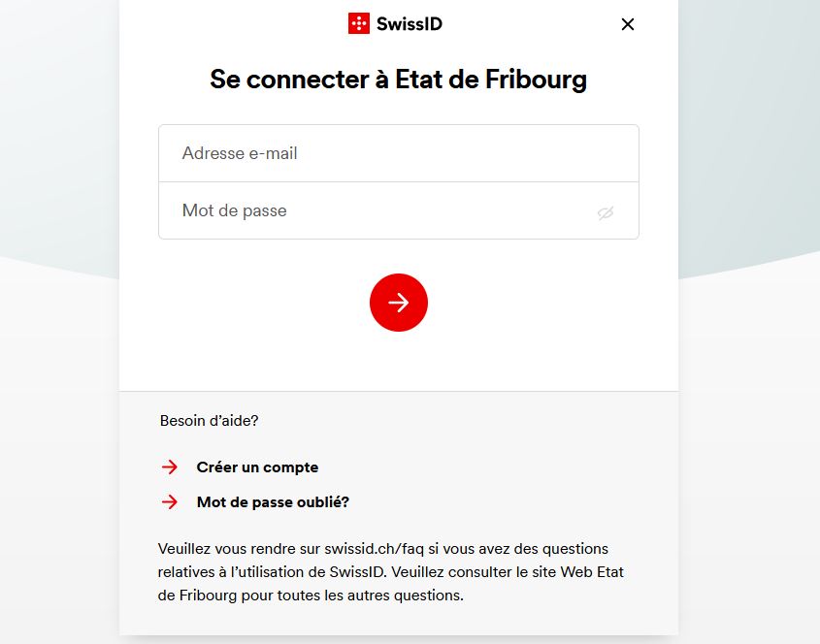Tap the white arrow inside the red submit circle
820x644 pixels.
click(398, 302)
